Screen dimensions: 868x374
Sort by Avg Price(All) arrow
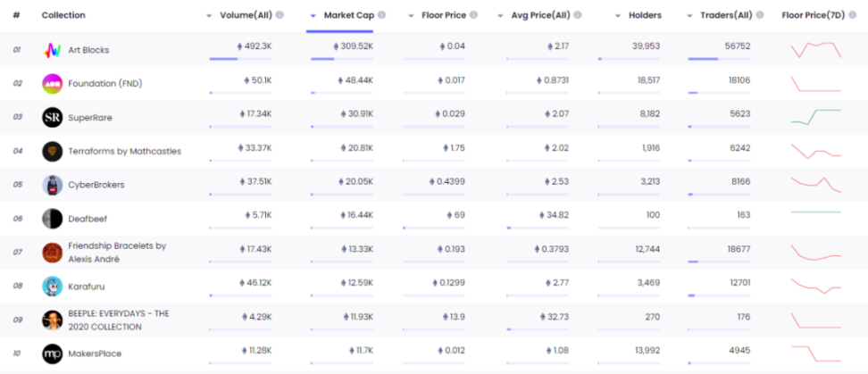click(500, 16)
